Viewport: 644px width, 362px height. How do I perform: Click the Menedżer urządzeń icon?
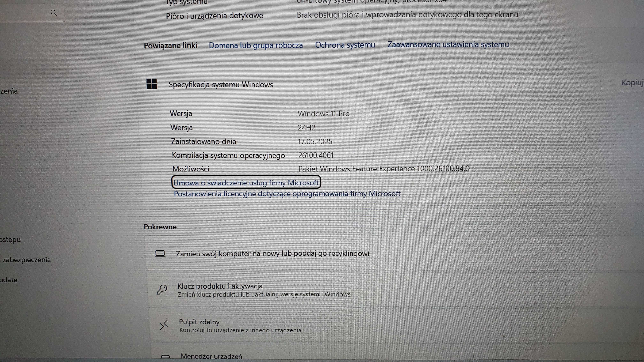click(x=165, y=357)
